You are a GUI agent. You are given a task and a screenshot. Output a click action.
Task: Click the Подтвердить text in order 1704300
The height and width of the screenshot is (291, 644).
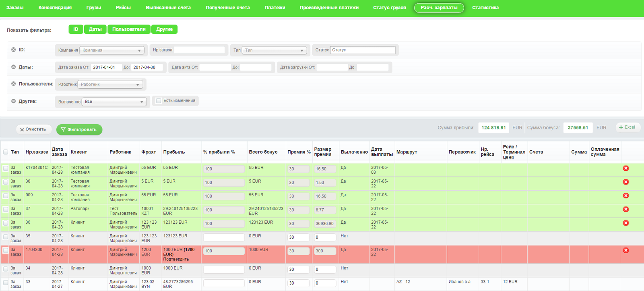coord(176,259)
